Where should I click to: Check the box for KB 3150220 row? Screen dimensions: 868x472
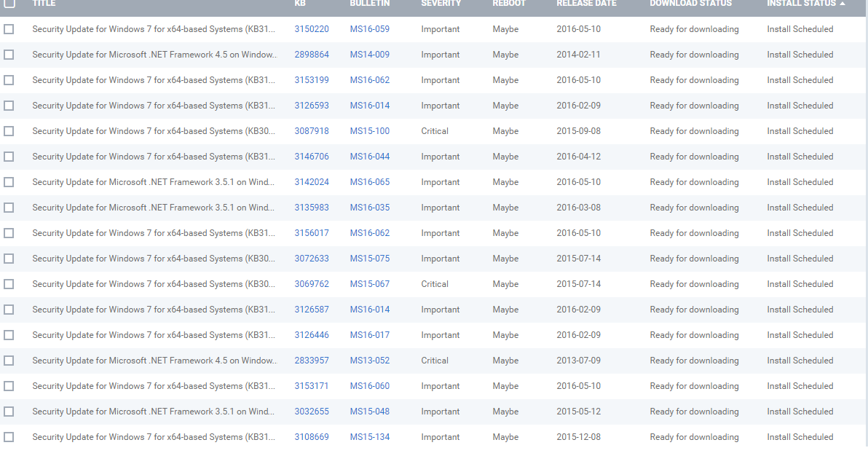coord(9,29)
